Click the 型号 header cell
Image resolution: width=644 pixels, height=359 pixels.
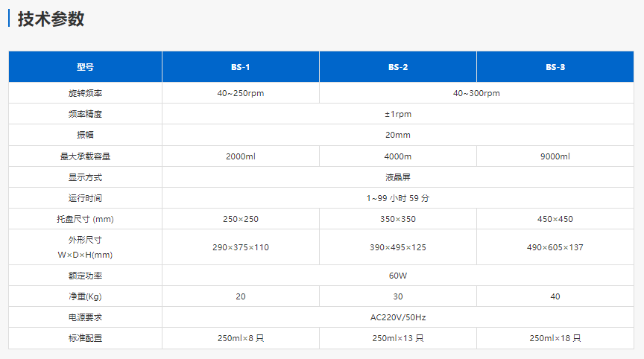click(85, 67)
